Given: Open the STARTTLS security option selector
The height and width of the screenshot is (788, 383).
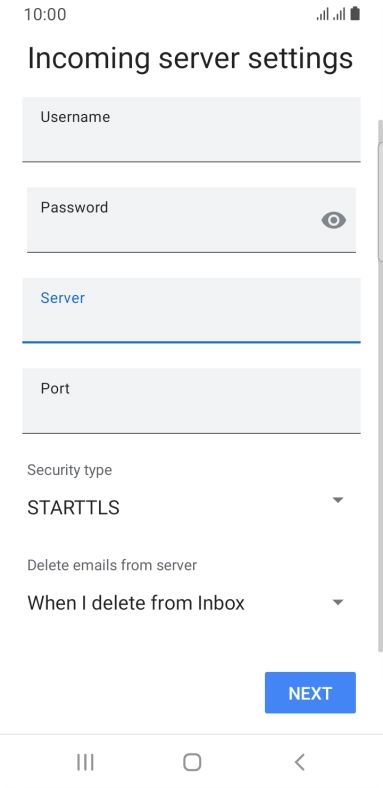Looking at the screenshot, I should 186,508.
